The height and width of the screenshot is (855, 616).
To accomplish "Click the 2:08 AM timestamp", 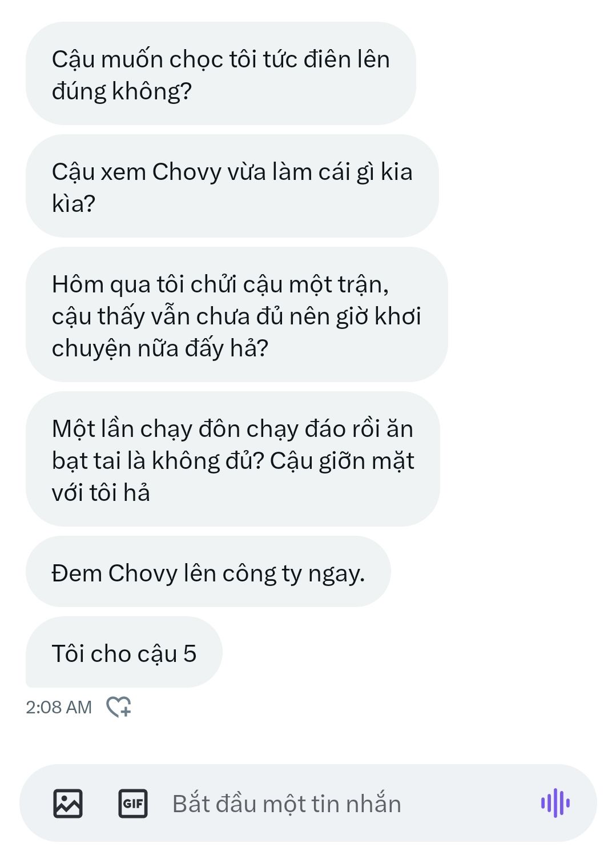I will 59,707.
